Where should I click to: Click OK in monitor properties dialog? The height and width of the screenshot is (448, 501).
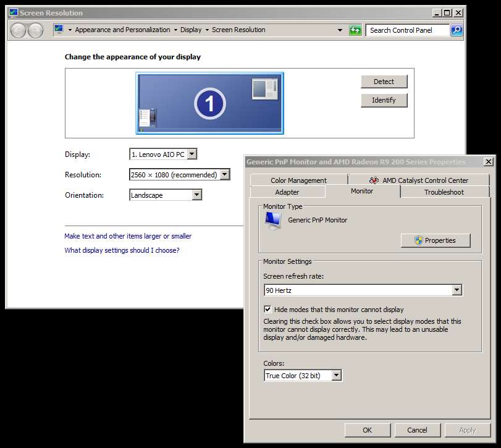tap(368, 430)
